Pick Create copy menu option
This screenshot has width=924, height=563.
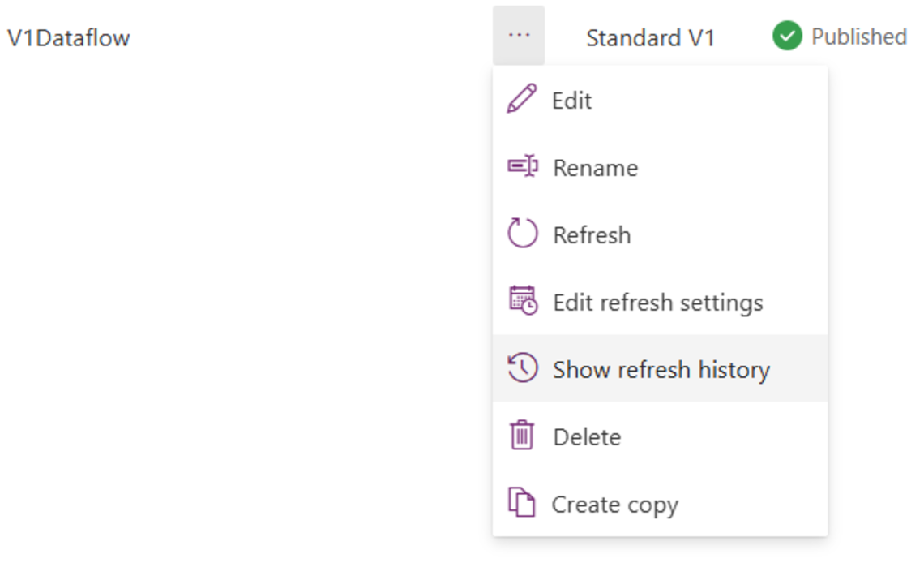(x=614, y=505)
